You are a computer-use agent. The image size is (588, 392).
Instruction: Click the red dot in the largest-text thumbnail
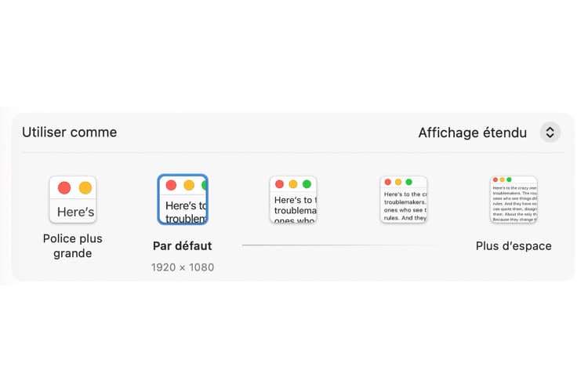tap(64, 188)
